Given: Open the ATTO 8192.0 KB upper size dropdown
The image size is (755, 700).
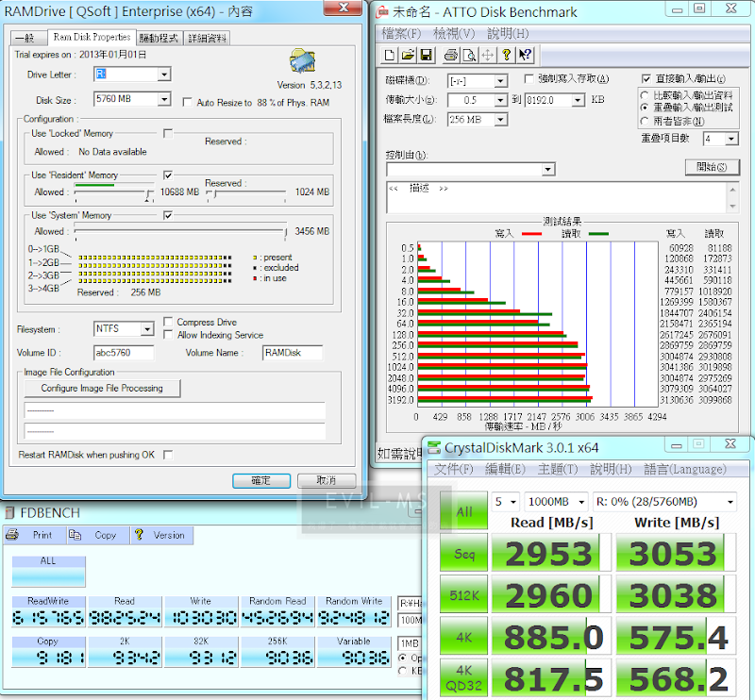Looking at the screenshot, I should pos(578,100).
